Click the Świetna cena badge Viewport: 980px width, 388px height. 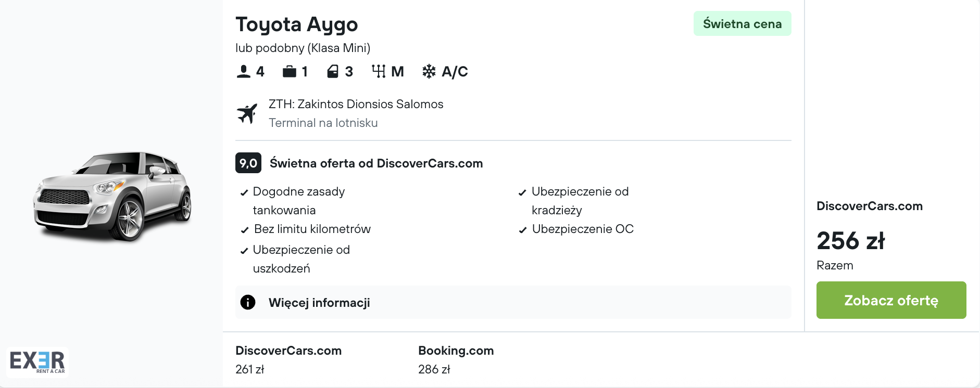click(742, 24)
